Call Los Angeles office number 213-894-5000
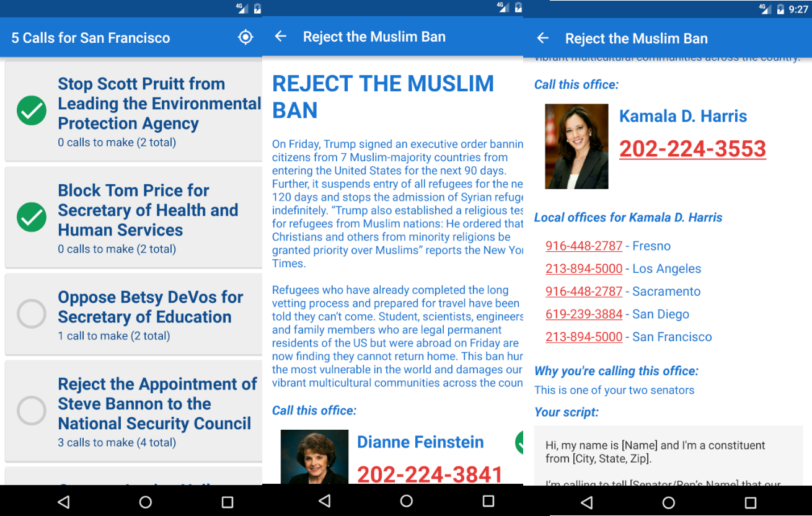 click(584, 269)
